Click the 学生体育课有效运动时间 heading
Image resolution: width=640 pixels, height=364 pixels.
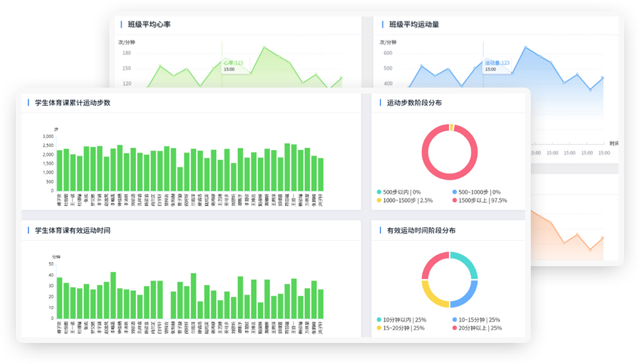(x=72, y=230)
